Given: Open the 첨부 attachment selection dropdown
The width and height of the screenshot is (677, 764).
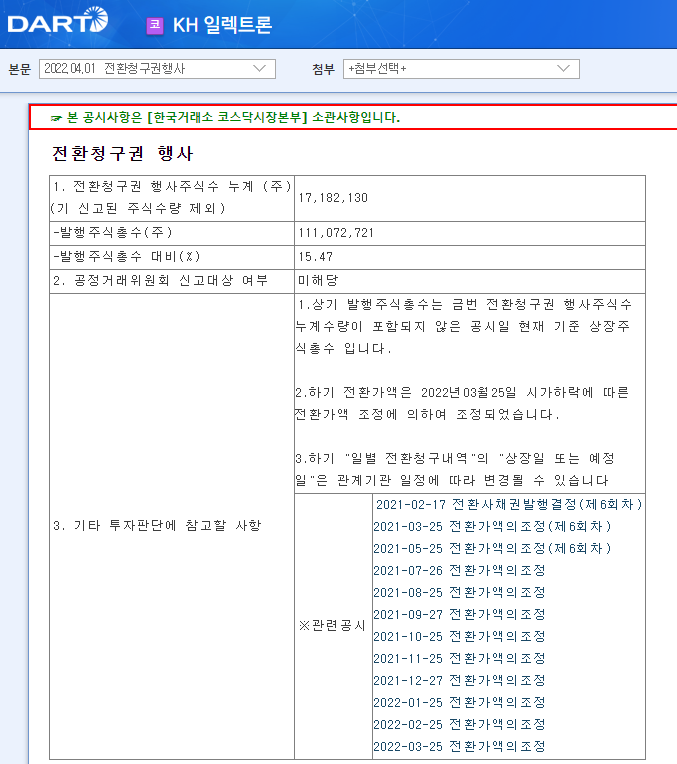Looking at the screenshot, I should [x=461, y=69].
